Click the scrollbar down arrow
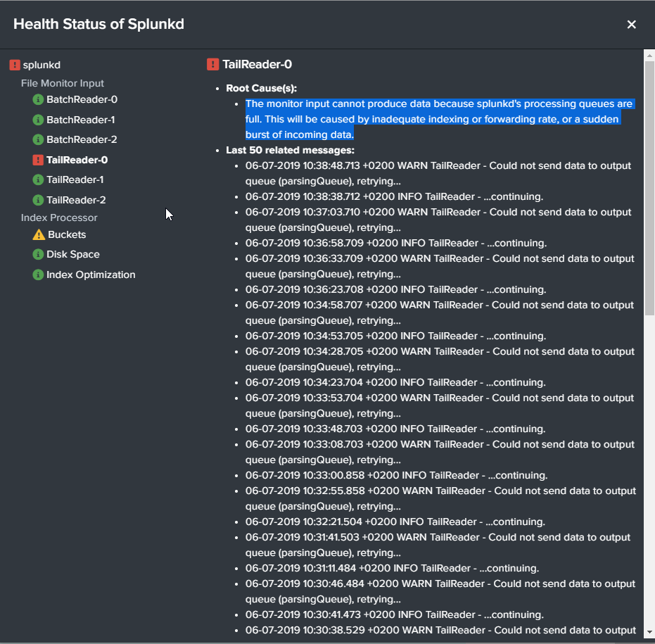655x644 pixels. [x=649, y=632]
